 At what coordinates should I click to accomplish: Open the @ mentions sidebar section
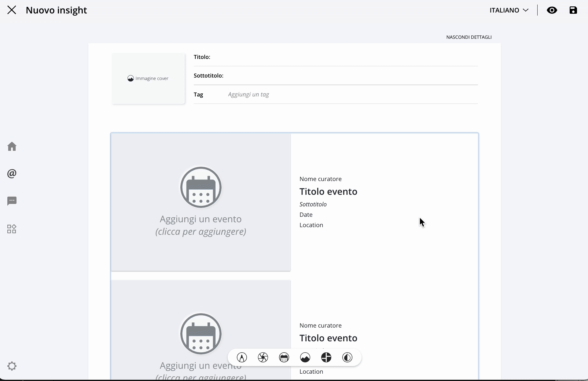pos(12,174)
